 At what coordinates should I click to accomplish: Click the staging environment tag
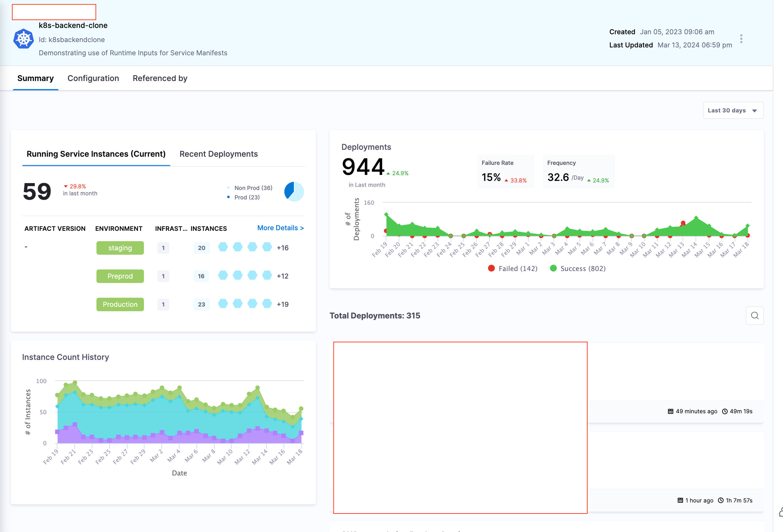[120, 248]
